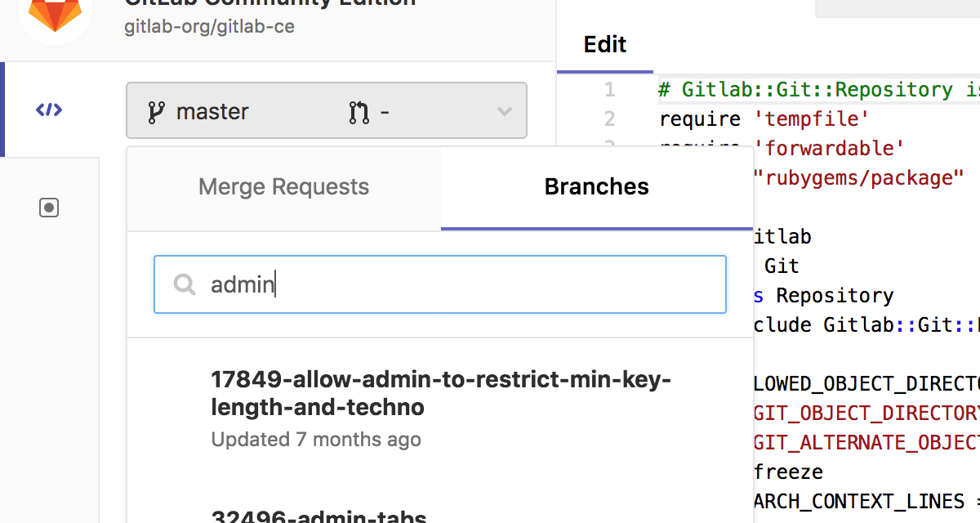
Task: Click line number 2 in code view
Action: (x=608, y=119)
